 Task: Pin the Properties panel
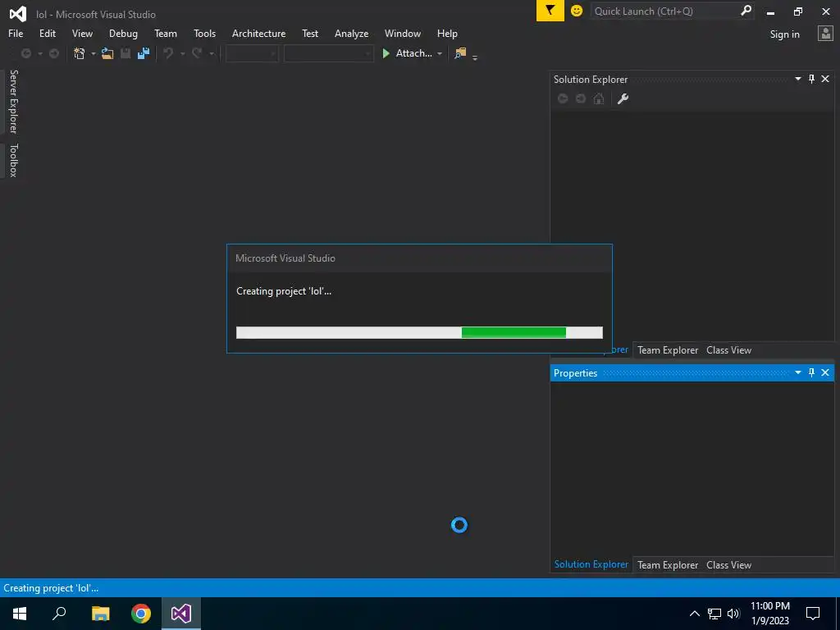(x=811, y=372)
